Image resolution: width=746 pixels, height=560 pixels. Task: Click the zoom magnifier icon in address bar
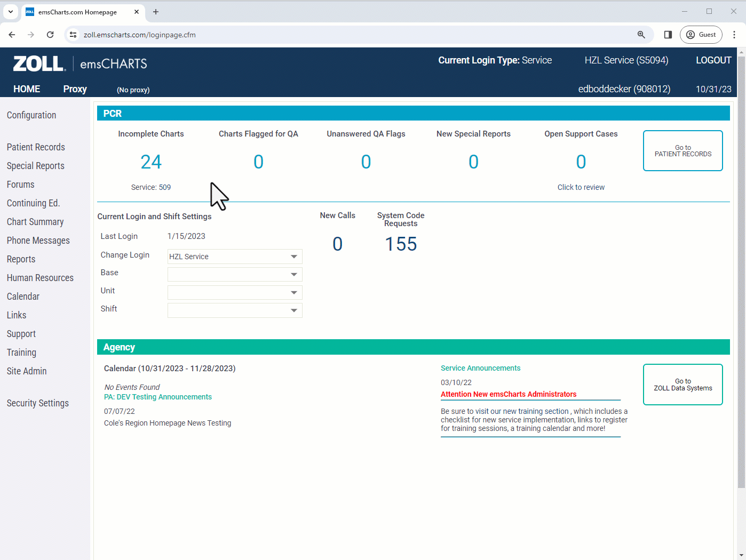pyautogui.click(x=641, y=35)
